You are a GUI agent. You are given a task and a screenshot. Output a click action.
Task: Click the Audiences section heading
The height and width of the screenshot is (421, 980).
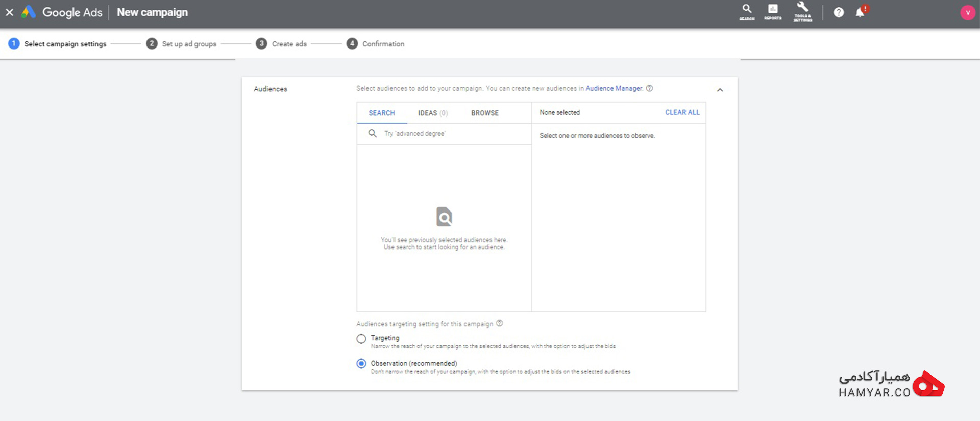271,89
